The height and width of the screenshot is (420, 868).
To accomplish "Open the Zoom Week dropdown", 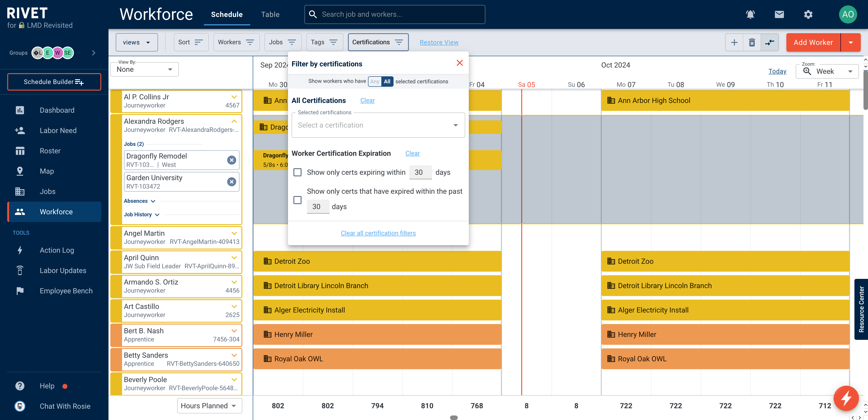I will (827, 71).
